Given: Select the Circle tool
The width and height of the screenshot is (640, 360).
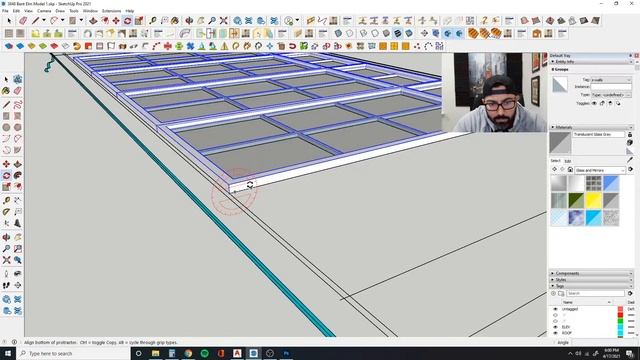Looking at the screenshot, I should [x=6, y=127].
